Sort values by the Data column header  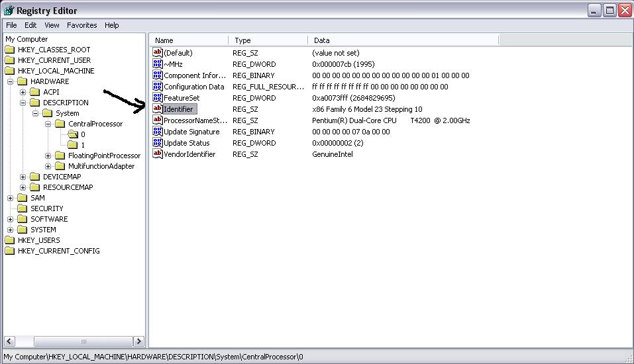tap(403, 40)
